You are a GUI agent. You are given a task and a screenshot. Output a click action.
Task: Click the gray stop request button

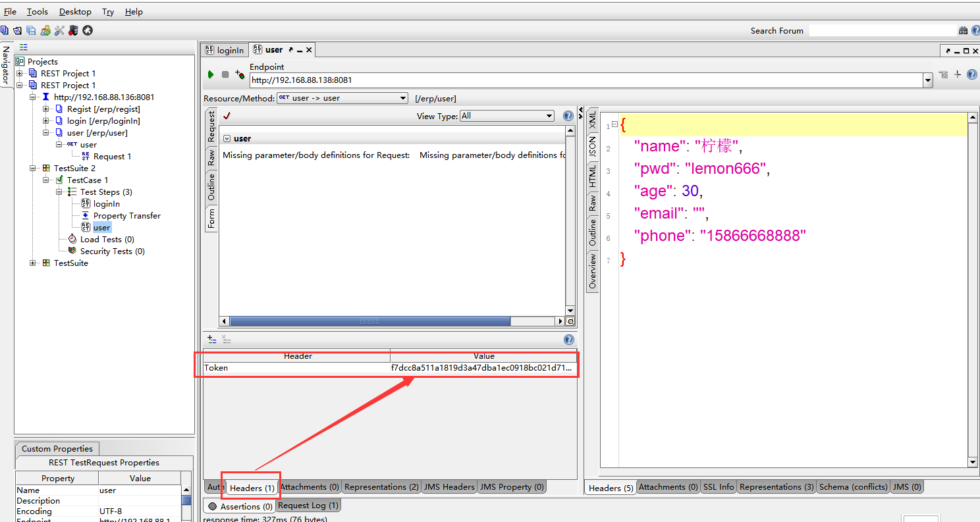(x=225, y=75)
